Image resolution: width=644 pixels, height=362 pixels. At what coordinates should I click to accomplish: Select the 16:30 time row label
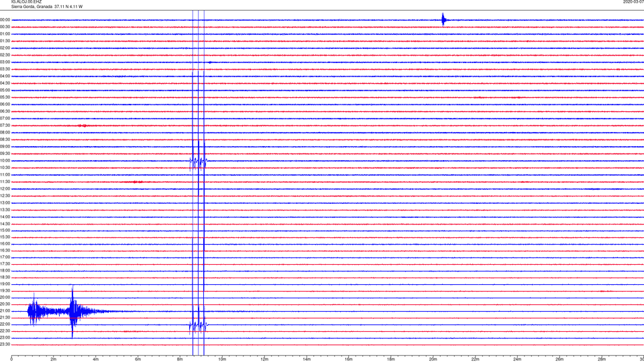click(5, 250)
